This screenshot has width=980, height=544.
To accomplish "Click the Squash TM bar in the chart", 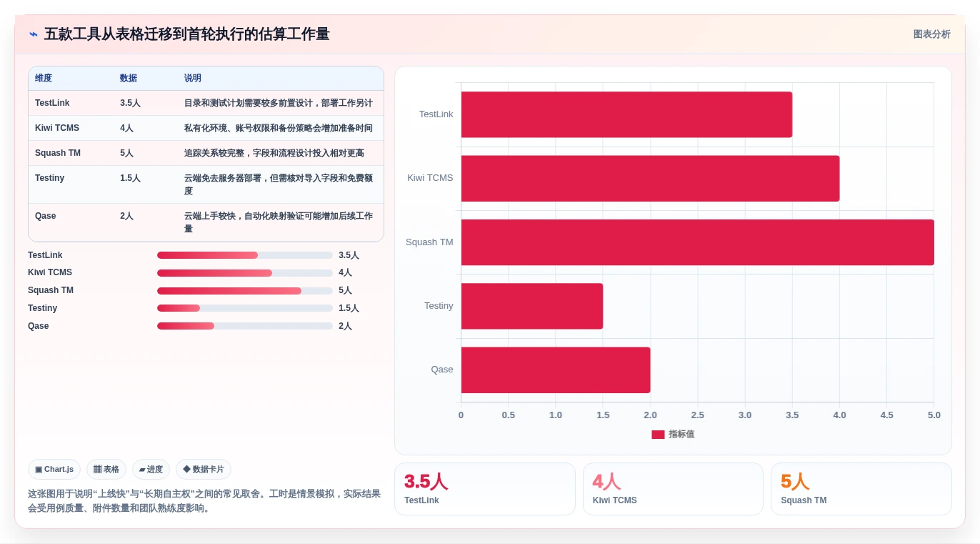I will tap(697, 242).
